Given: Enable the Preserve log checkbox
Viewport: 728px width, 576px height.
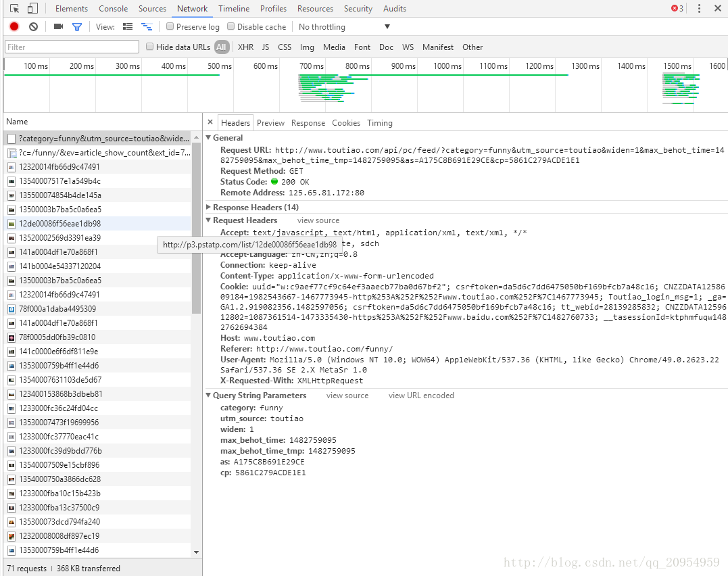Looking at the screenshot, I should coord(170,26).
